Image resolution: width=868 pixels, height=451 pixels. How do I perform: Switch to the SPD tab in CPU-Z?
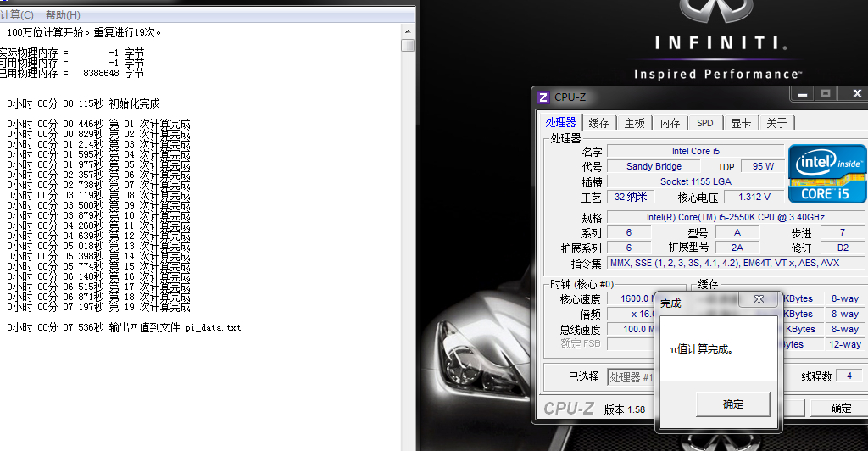704,123
